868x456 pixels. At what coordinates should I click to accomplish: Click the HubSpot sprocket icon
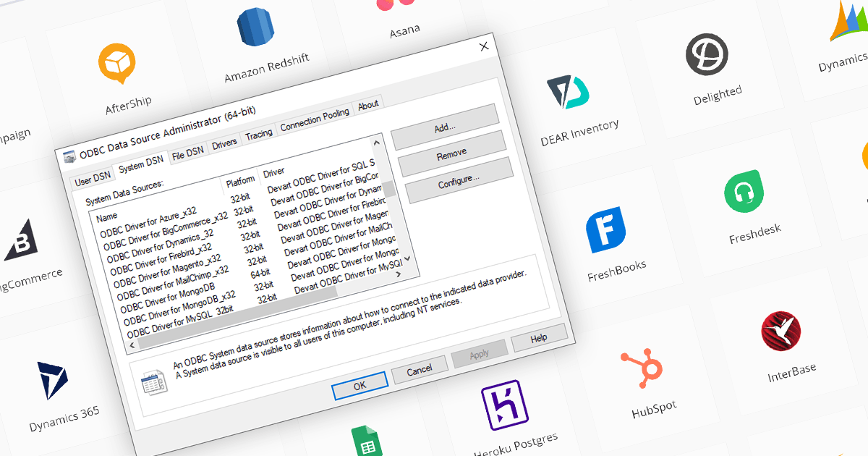(642, 369)
